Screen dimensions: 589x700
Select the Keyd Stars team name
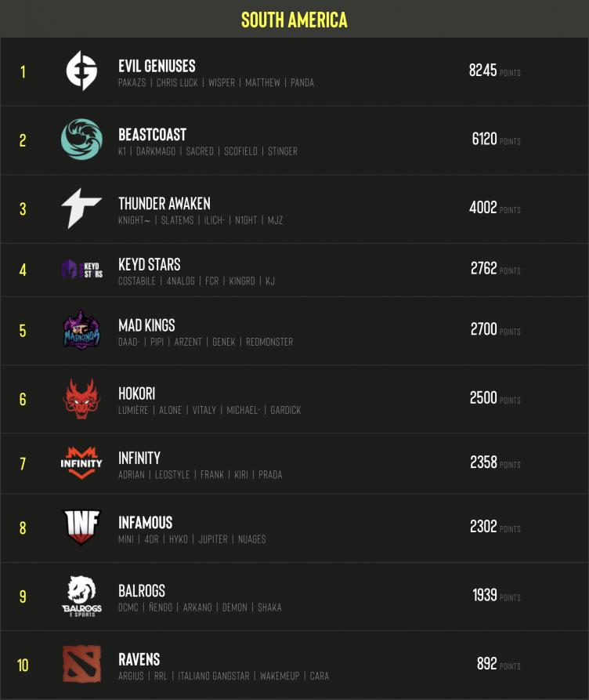tap(149, 264)
